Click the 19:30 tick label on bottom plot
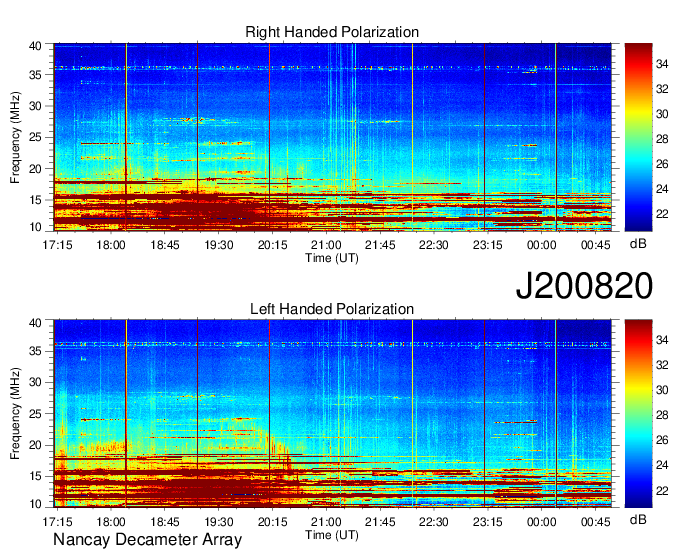This screenshot has width=680, height=552. (x=219, y=522)
